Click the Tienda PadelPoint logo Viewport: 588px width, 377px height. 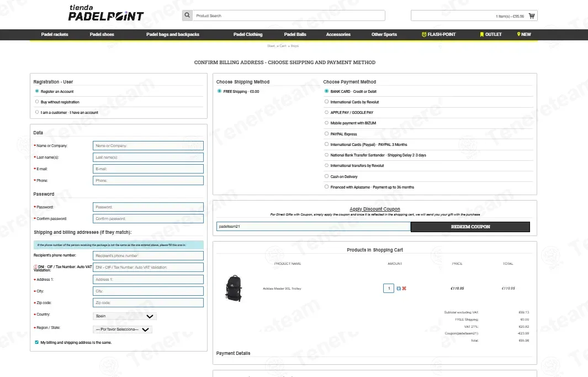[106, 13]
